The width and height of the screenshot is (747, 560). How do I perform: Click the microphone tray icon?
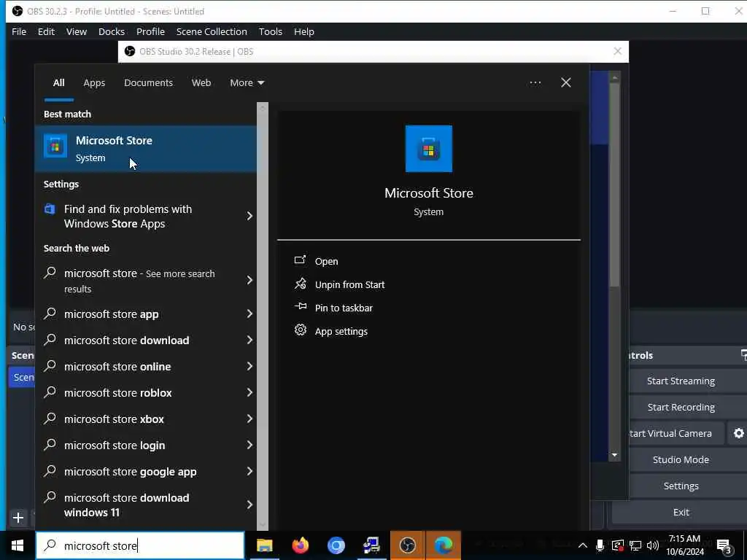pyautogui.click(x=600, y=545)
